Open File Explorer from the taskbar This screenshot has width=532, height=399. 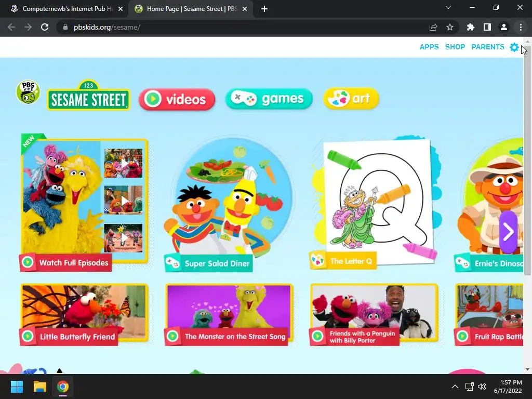pyautogui.click(x=39, y=387)
